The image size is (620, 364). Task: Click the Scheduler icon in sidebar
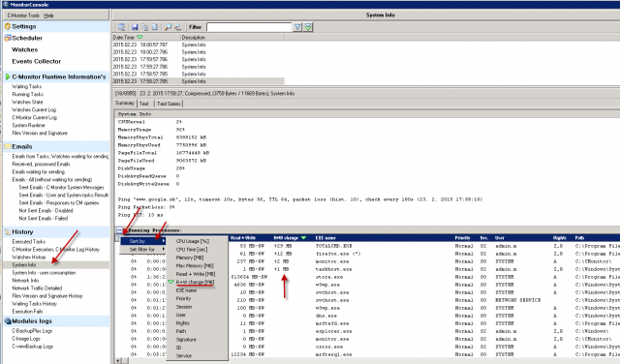(8, 38)
